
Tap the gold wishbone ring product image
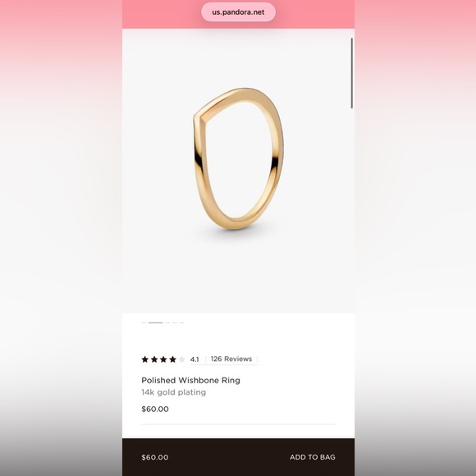(238, 158)
